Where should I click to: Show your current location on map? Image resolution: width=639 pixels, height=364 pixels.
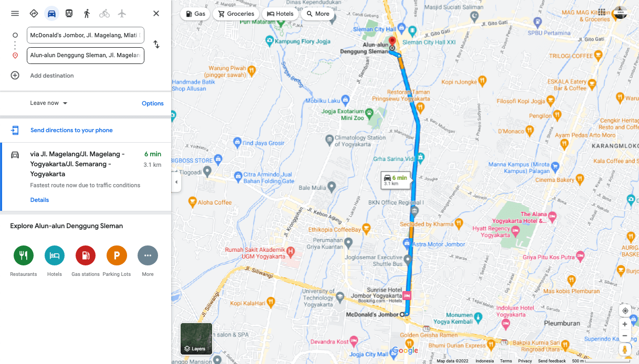[625, 311]
